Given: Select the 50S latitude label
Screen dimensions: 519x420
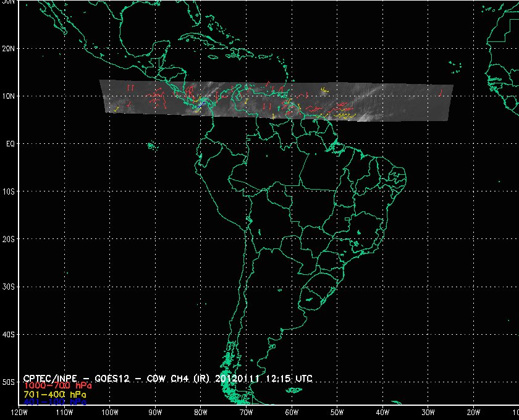Looking at the screenshot, I should [8, 382].
